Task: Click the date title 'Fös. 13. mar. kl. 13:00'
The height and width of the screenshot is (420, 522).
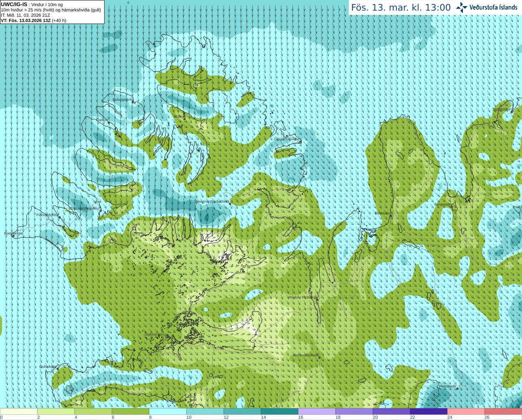Action: tap(401, 8)
